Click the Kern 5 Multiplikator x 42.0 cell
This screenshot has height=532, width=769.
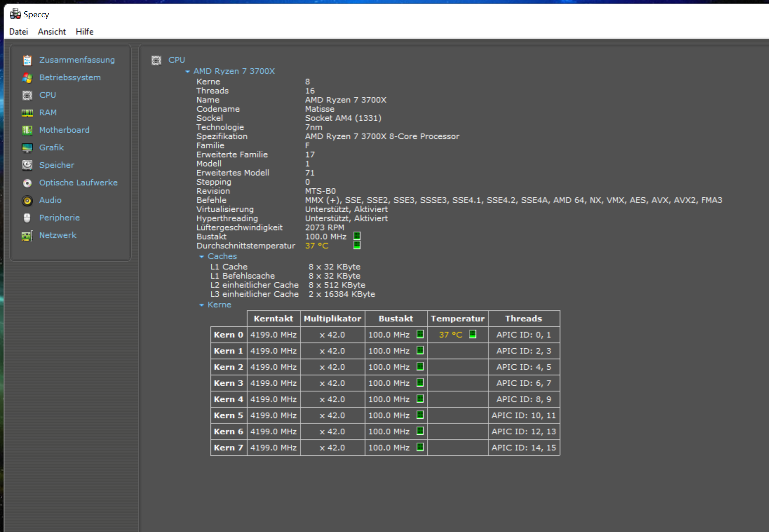pyautogui.click(x=332, y=415)
